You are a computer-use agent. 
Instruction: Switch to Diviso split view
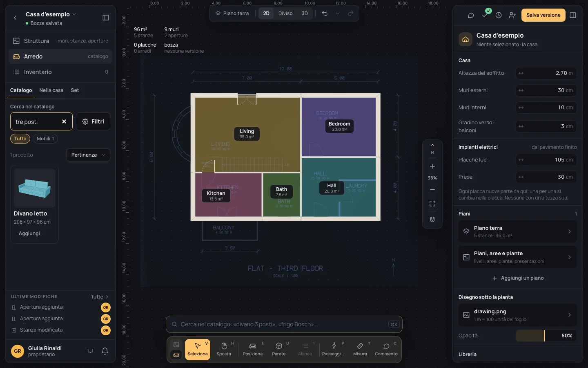(x=285, y=13)
